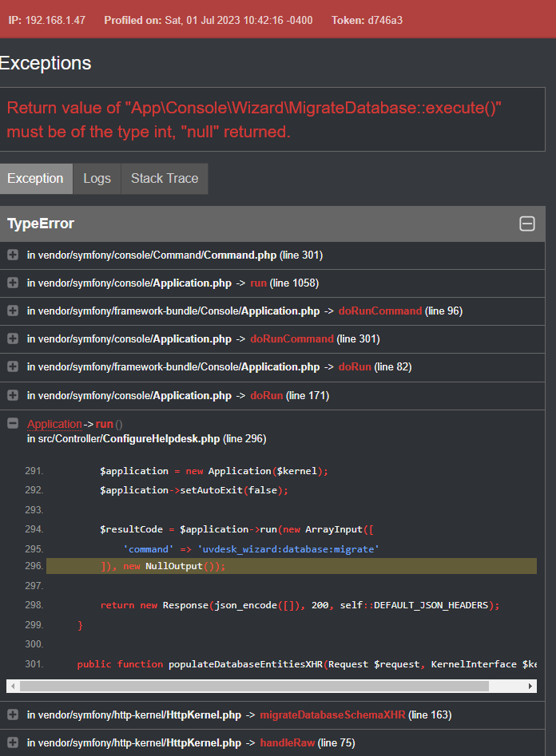This screenshot has height=756, width=556.
Task: Expand the doRun line 82 trace entry
Action: 13,367
